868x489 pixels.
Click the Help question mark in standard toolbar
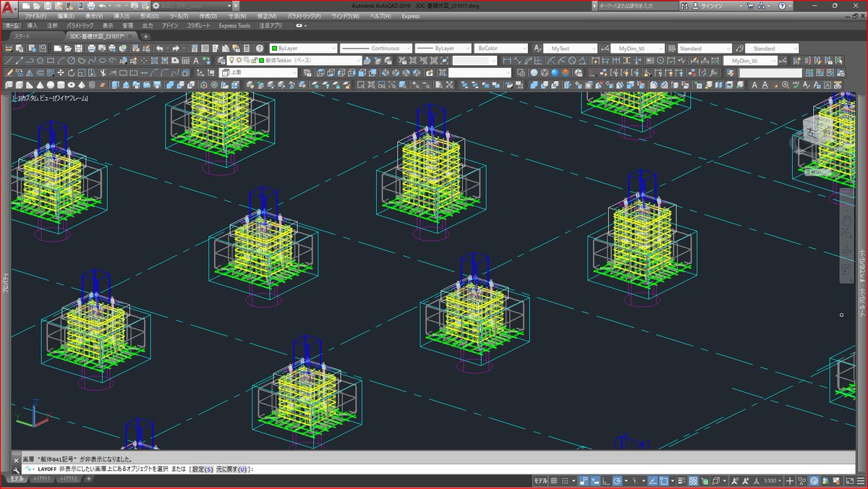pyautogui.click(x=260, y=48)
